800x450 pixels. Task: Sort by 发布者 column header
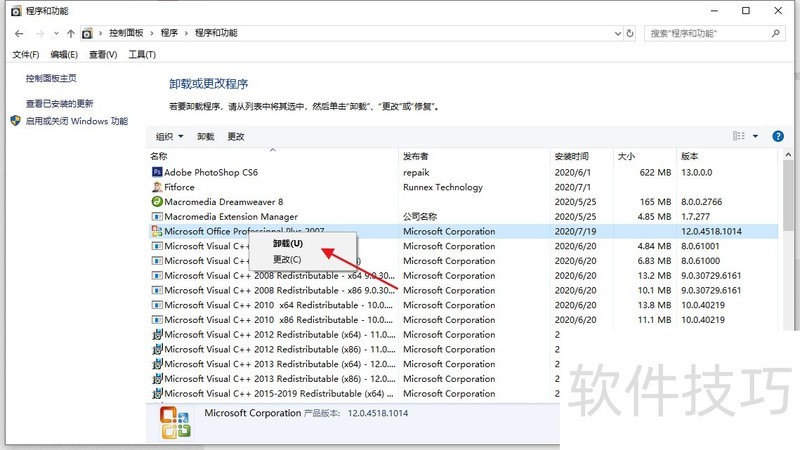click(415, 156)
